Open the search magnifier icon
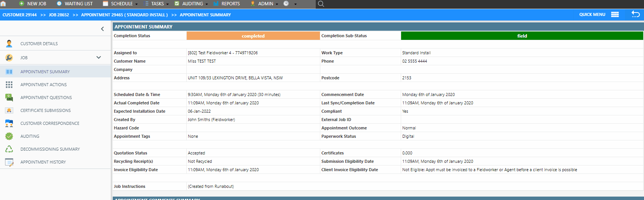 coord(321,4)
